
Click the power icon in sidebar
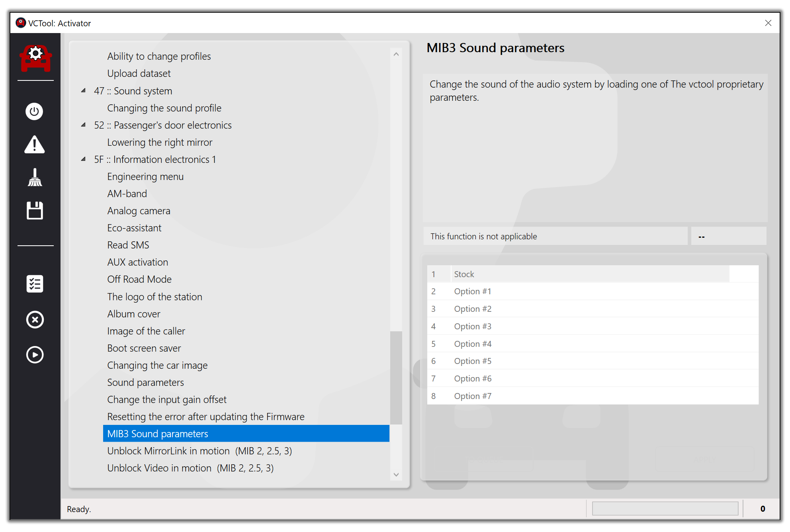35,111
